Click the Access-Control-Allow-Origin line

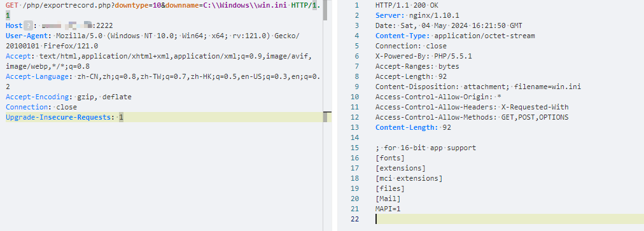point(438,97)
